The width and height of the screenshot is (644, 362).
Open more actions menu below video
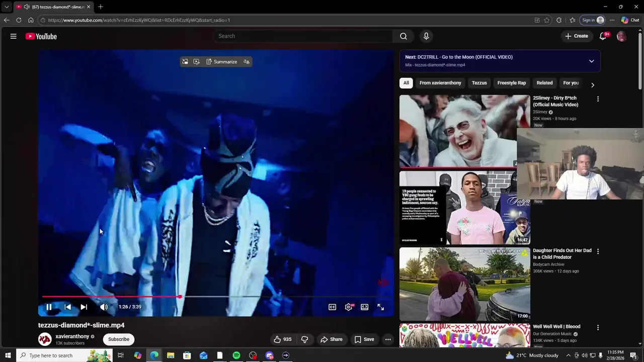[388, 339]
